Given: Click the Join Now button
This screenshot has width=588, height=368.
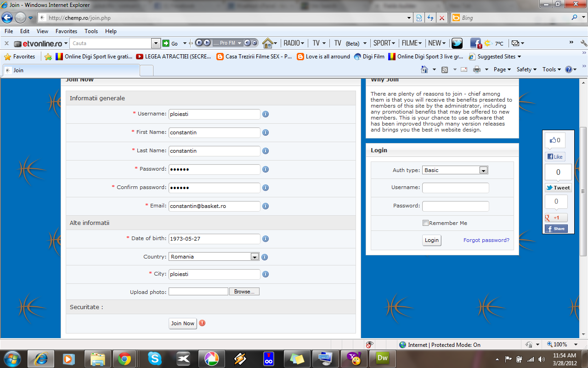Looking at the screenshot, I should [x=183, y=323].
